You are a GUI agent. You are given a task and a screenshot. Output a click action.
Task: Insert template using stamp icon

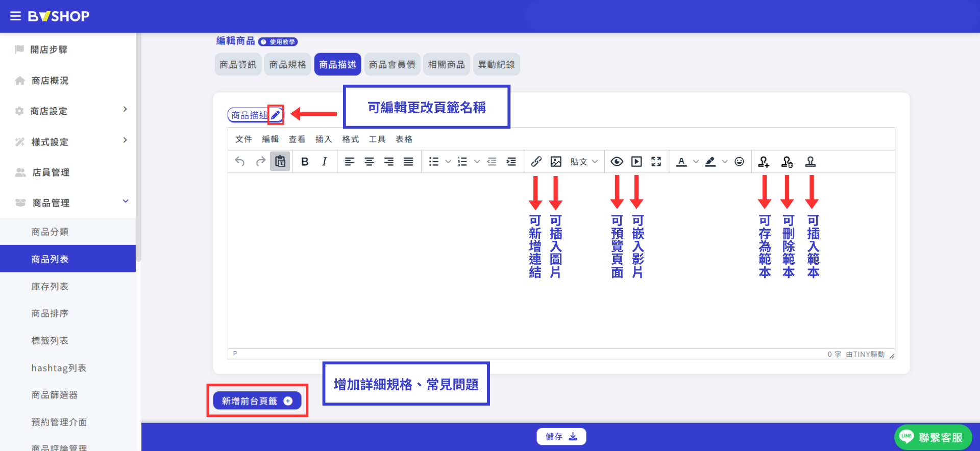click(x=811, y=162)
